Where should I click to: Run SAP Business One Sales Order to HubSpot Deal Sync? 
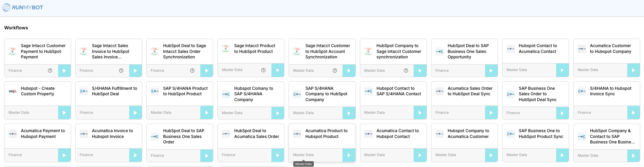click(x=562, y=113)
